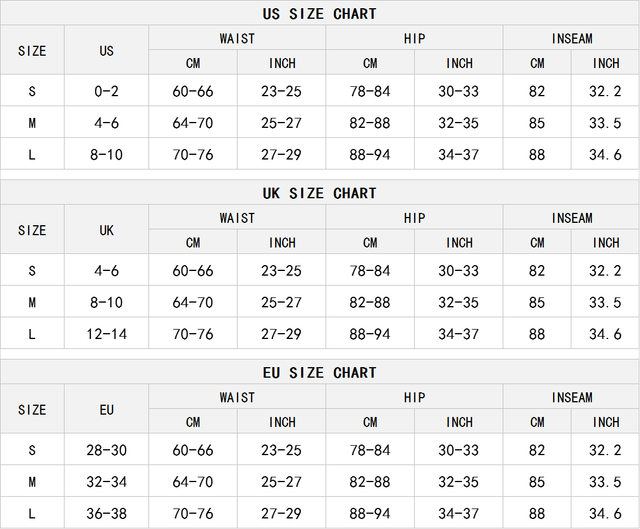Image resolution: width=640 pixels, height=529 pixels.
Task: Select the 28-30 EU size cell
Action: [x=107, y=450]
